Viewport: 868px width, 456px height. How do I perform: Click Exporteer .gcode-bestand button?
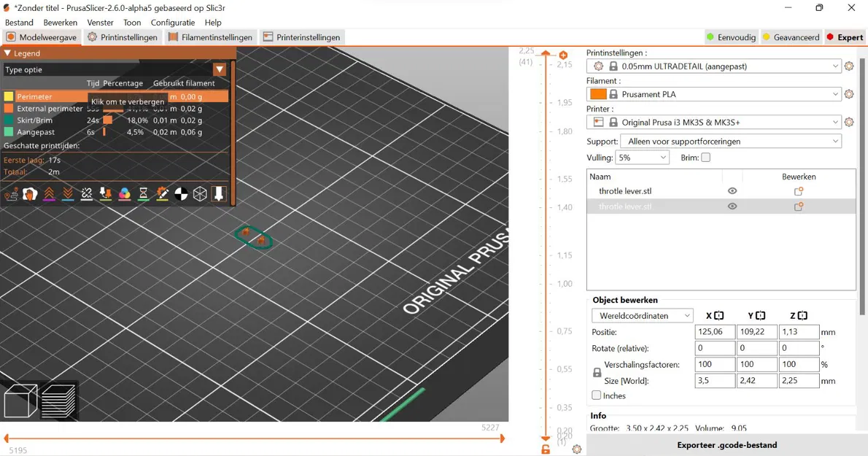(726, 445)
